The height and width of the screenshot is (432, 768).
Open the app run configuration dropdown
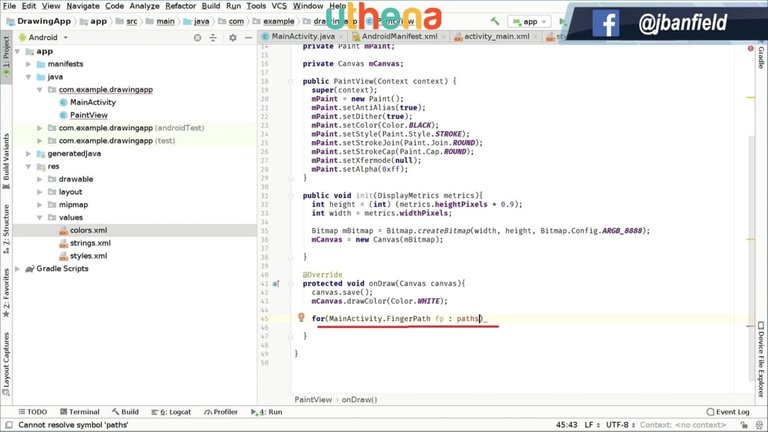click(x=530, y=20)
